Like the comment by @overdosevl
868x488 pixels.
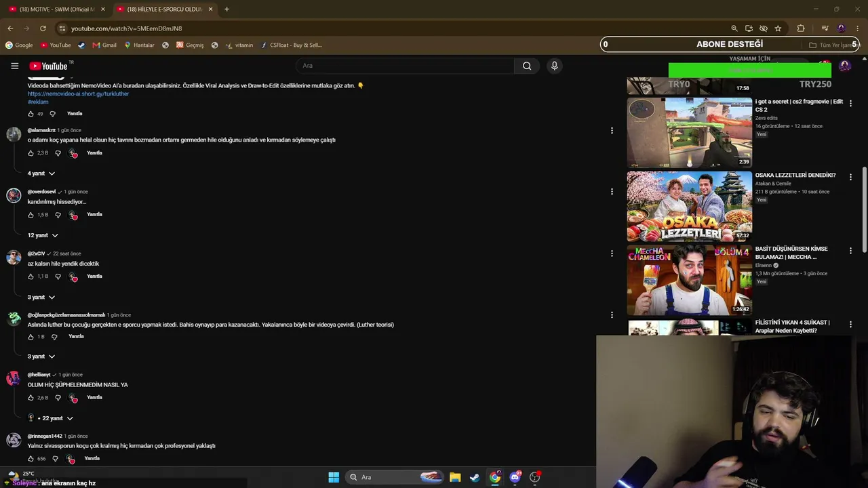[31, 215]
